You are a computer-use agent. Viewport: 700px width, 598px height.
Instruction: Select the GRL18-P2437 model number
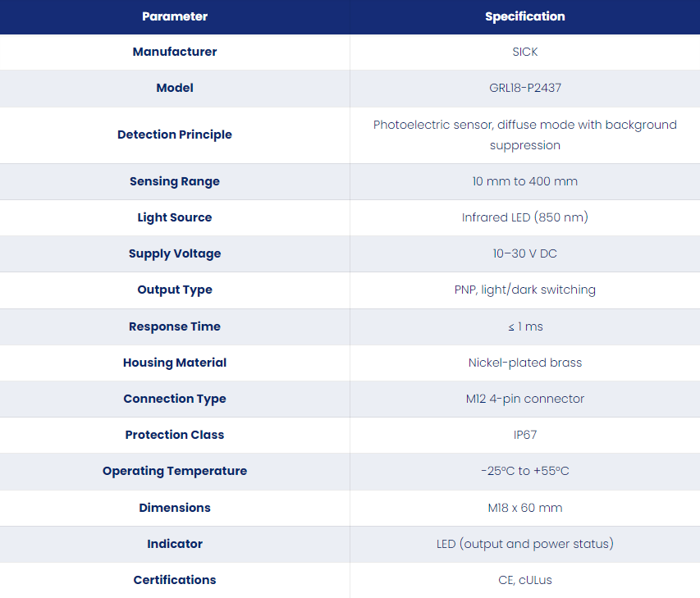(525, 88)
